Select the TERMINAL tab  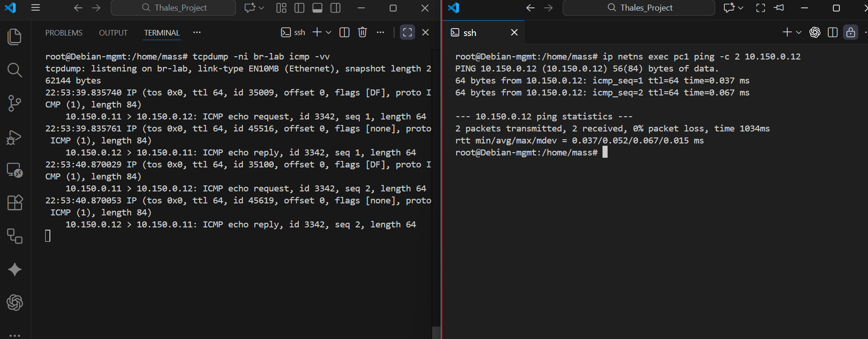162,33
